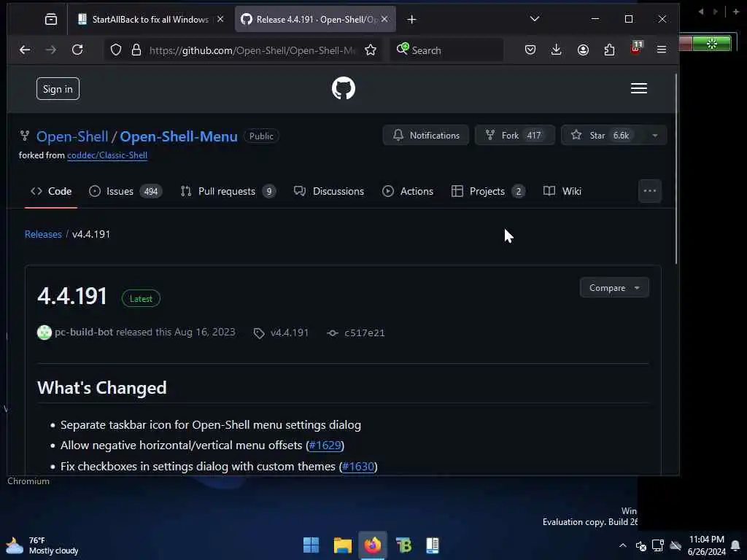Click the commit c517e21 link
The image size is (747, 560).
point(364,332)
